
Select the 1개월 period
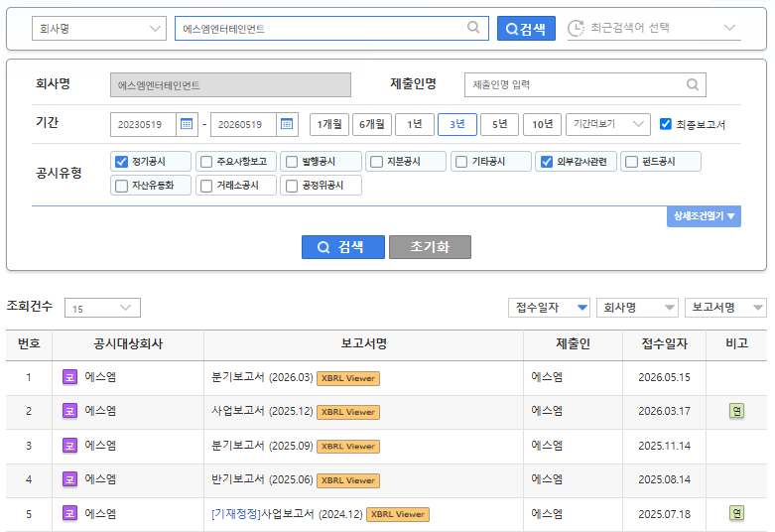pos(329,124)
